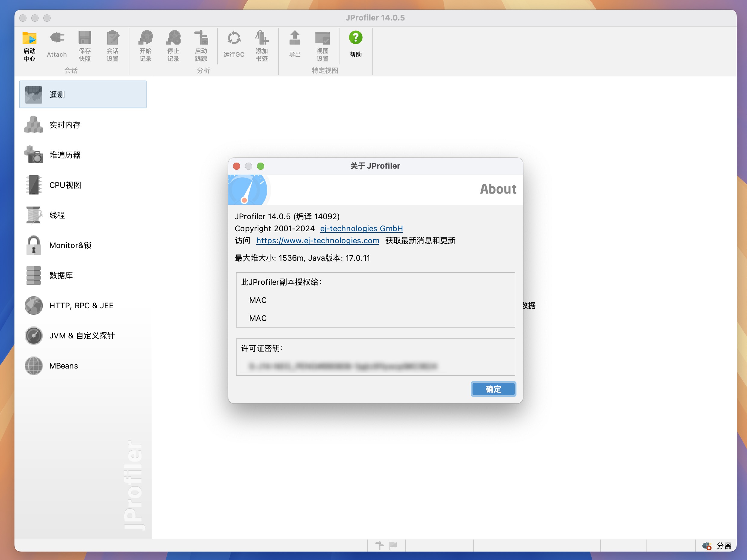Run garbage collection with 运行GC
This screenshot has height=560, width=747.
[x=234, y=44]
